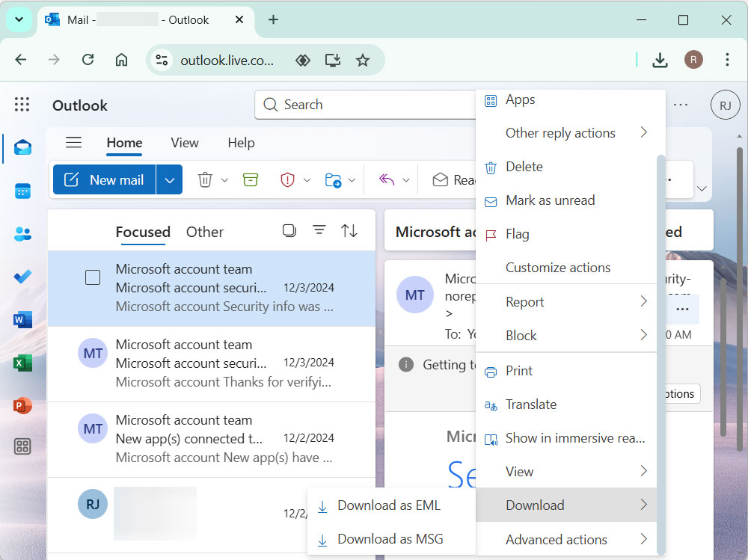The height and width of the screenshot is (560, 748).
Task: Enable select all messages in the list
Action: pyautogui.click(x=289, y=231)
